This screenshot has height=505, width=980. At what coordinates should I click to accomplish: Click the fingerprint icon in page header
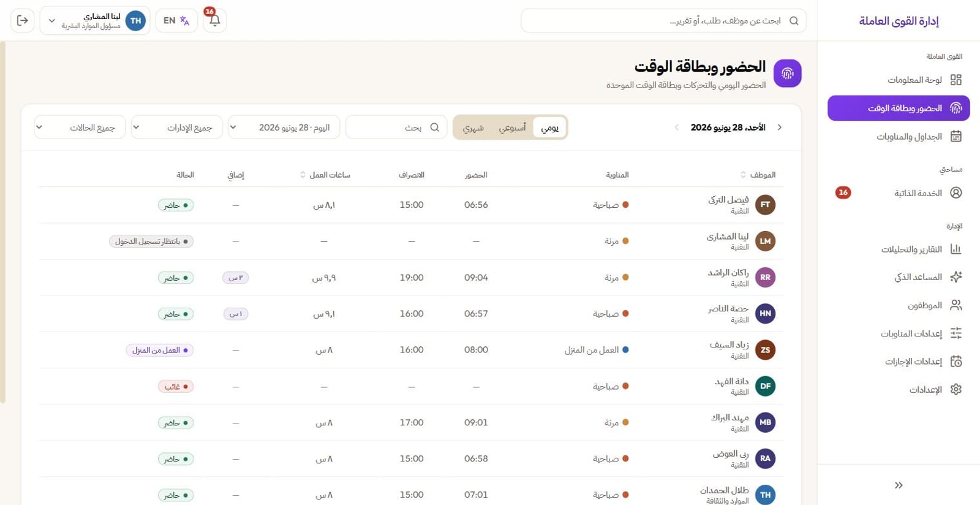(787, 74)
